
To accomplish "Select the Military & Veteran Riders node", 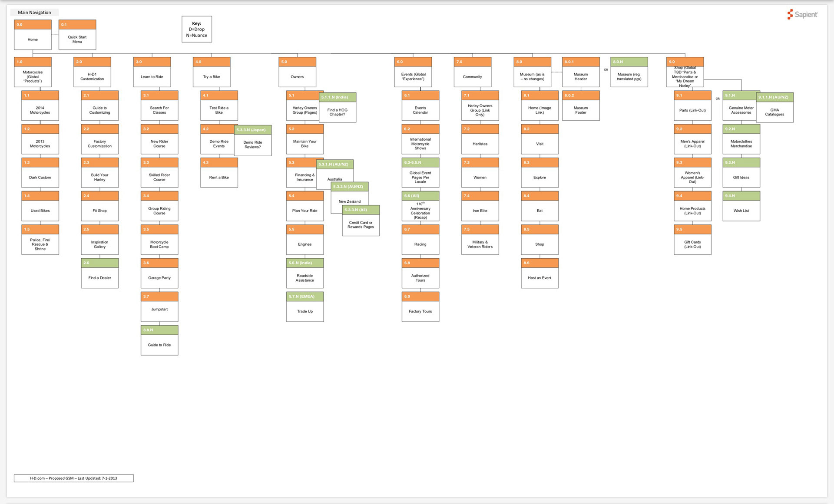I will pos(480,240).
